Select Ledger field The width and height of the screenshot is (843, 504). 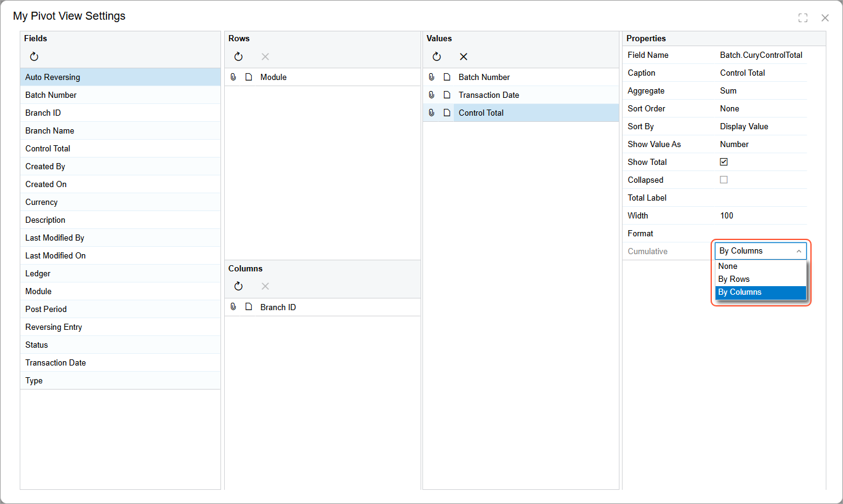coord(120,273)
